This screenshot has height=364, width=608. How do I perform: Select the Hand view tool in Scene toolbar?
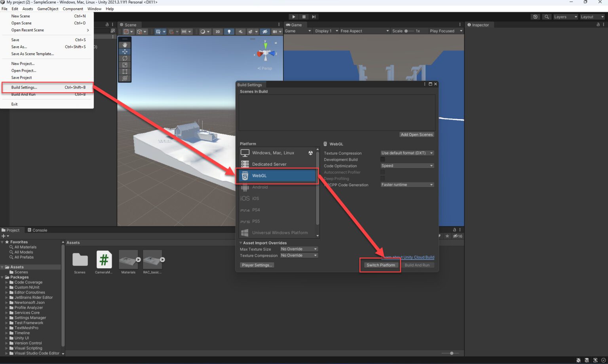tap(125, 44)
